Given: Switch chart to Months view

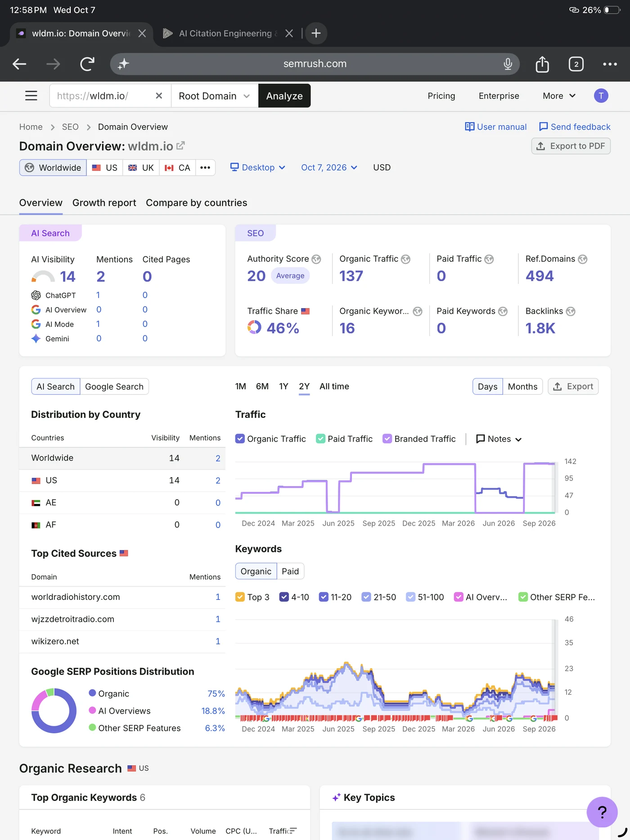Looking at the screenshot, I should tap(522, 387).
